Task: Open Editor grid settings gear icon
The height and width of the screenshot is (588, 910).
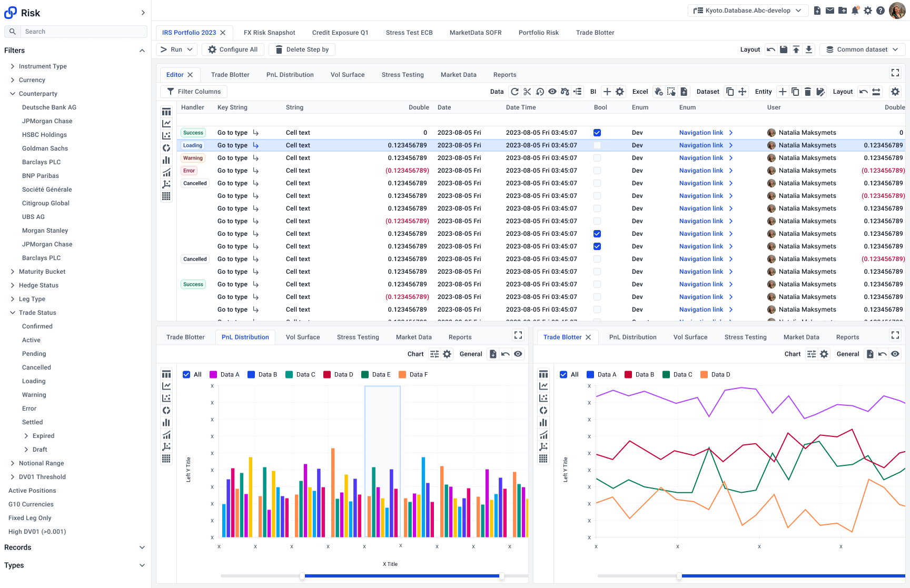Action: (x=895, y=92)
